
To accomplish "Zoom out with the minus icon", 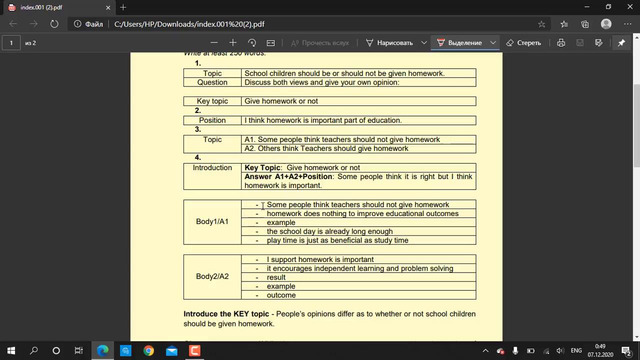I will [x=214, y=42].
